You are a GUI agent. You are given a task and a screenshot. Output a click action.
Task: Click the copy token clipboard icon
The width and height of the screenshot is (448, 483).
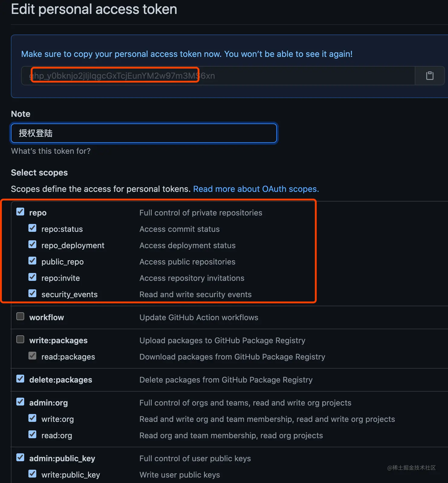(x=430, y=76)
